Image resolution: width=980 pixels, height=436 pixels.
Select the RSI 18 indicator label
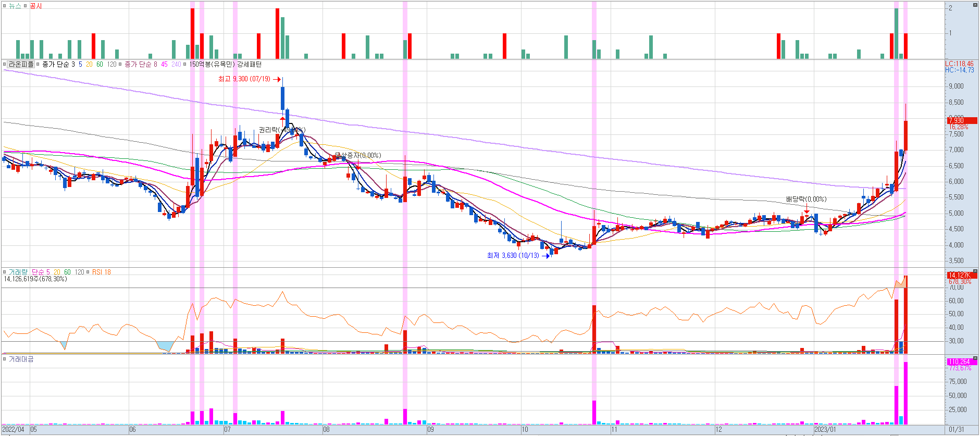tap(101, 272)
